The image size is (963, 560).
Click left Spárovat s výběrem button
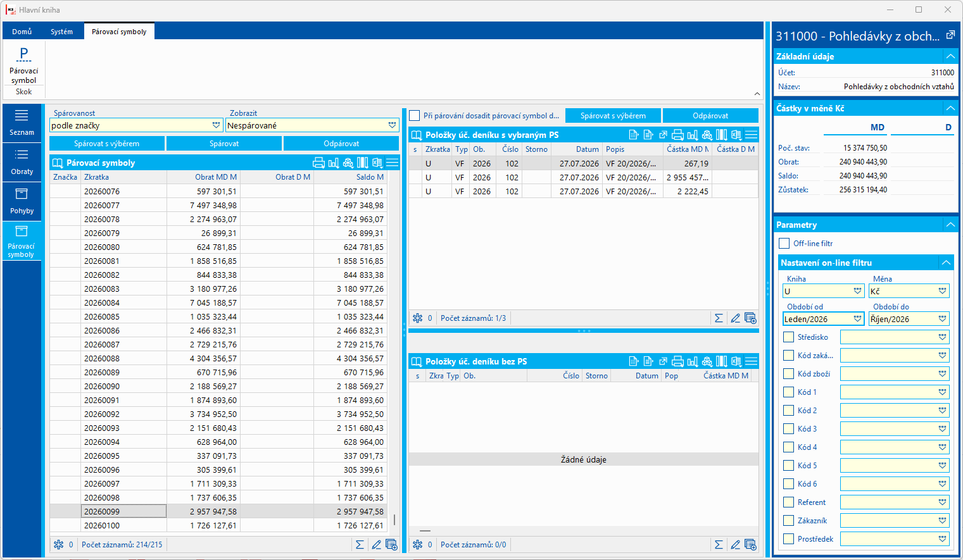tap(107, 144)
